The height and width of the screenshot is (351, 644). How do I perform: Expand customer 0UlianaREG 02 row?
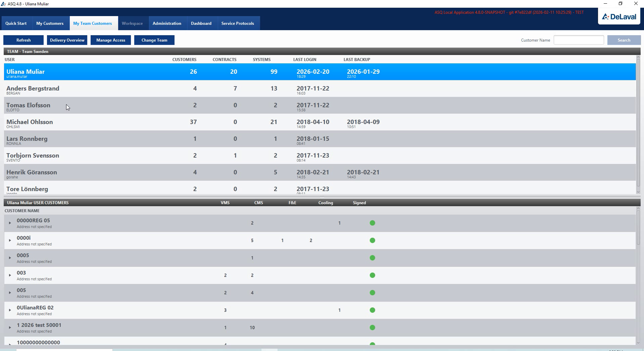click(x=10, y=310)
